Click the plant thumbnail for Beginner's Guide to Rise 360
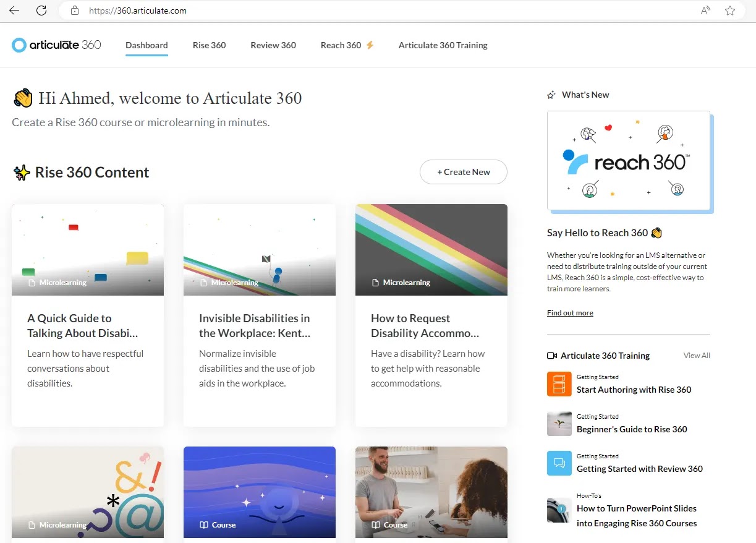This screenshot has width=756, height=543. point(559,424)
